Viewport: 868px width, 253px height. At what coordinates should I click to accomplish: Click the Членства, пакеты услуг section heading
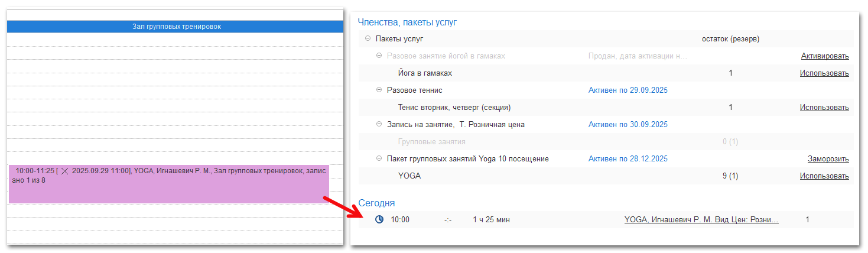[407, 22]
